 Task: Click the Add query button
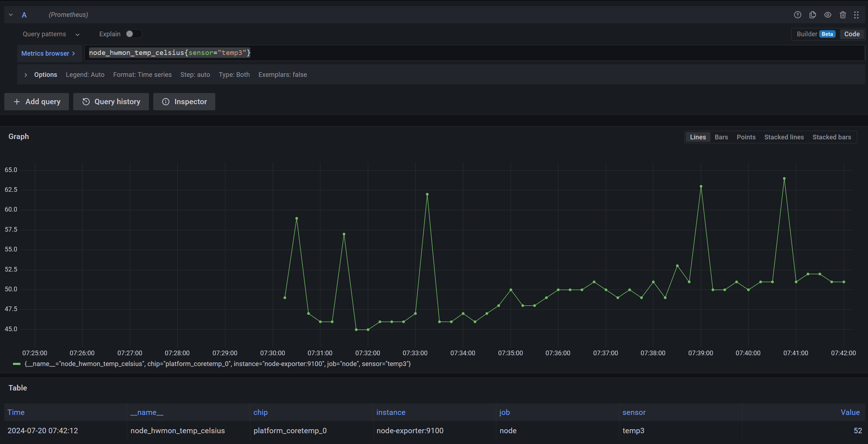(x=36, y=102)
